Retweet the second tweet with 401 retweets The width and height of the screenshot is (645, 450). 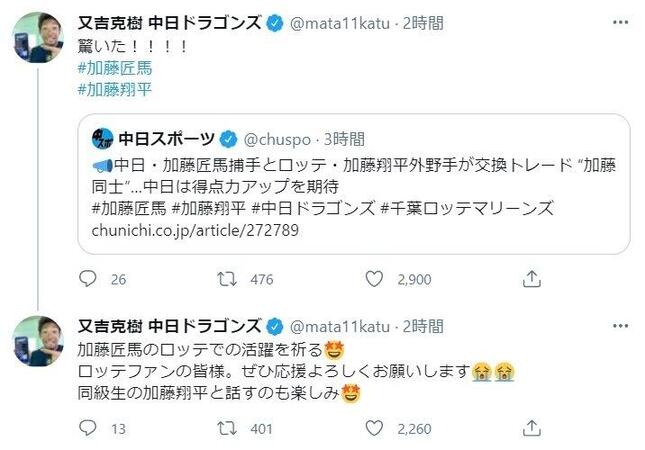coord(227,429)
